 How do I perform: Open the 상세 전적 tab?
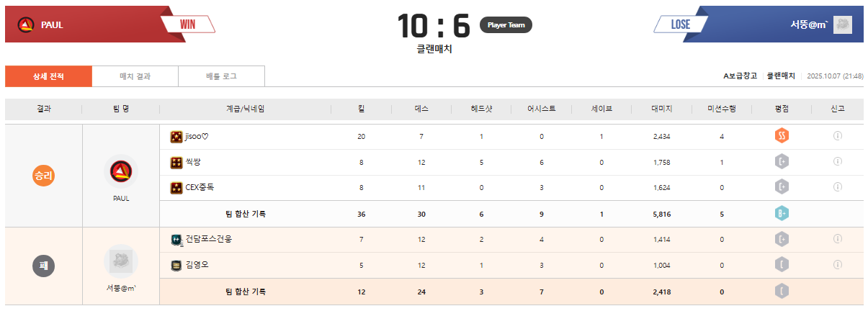48,76
